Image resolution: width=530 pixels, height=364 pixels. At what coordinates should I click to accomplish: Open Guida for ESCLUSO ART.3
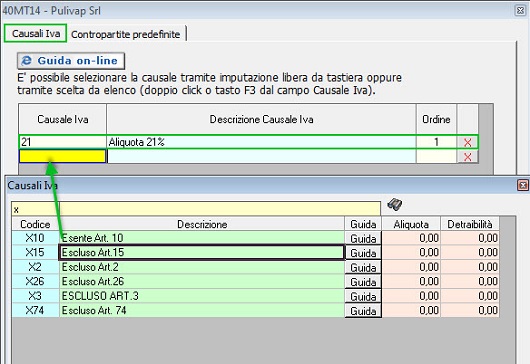(363, 296)
